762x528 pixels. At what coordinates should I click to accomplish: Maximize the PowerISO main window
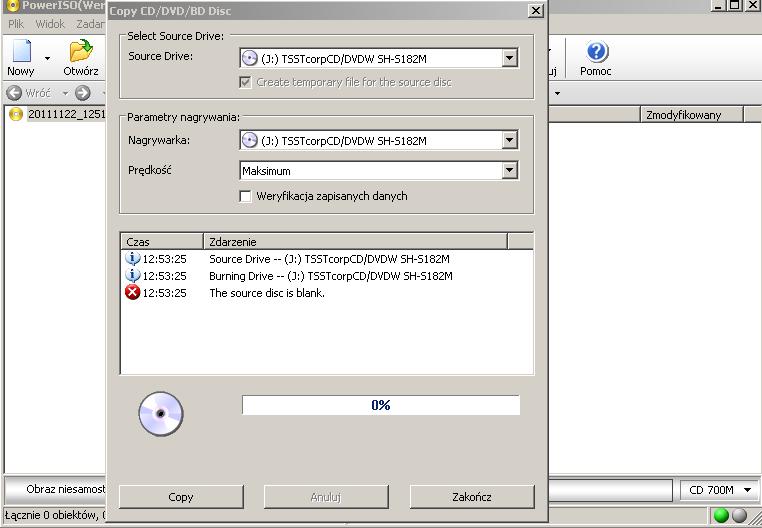(x=736, y=5)
